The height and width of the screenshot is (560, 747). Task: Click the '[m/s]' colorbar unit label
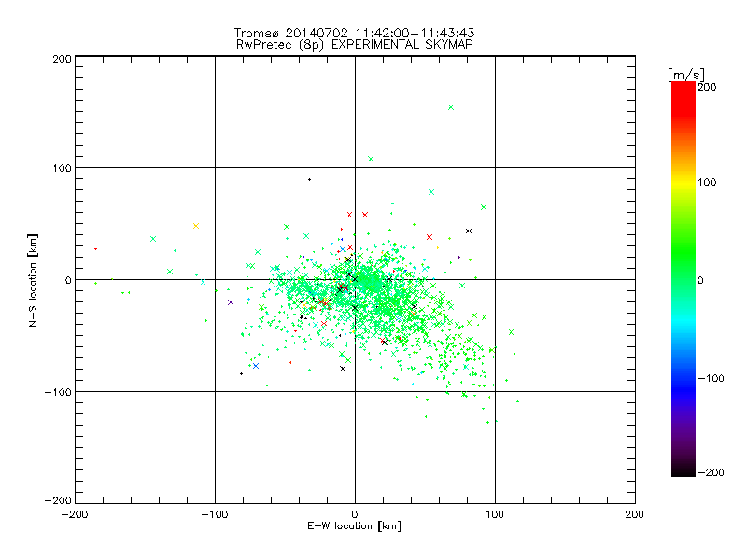tap(686, 75)
